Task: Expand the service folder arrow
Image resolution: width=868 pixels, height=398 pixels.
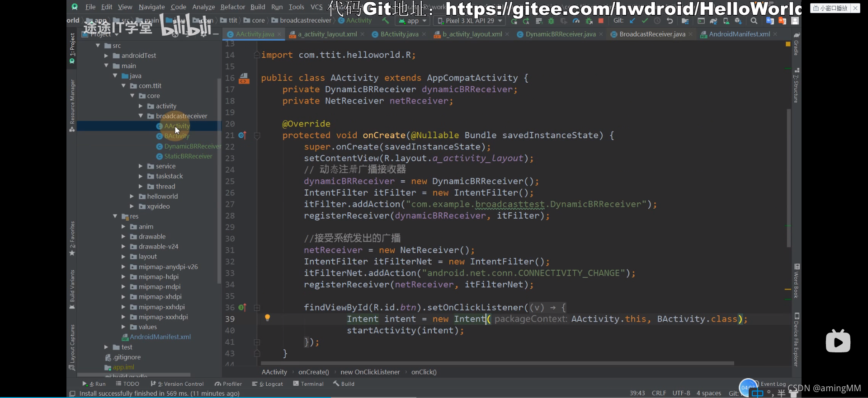Action: pos(141,166)
